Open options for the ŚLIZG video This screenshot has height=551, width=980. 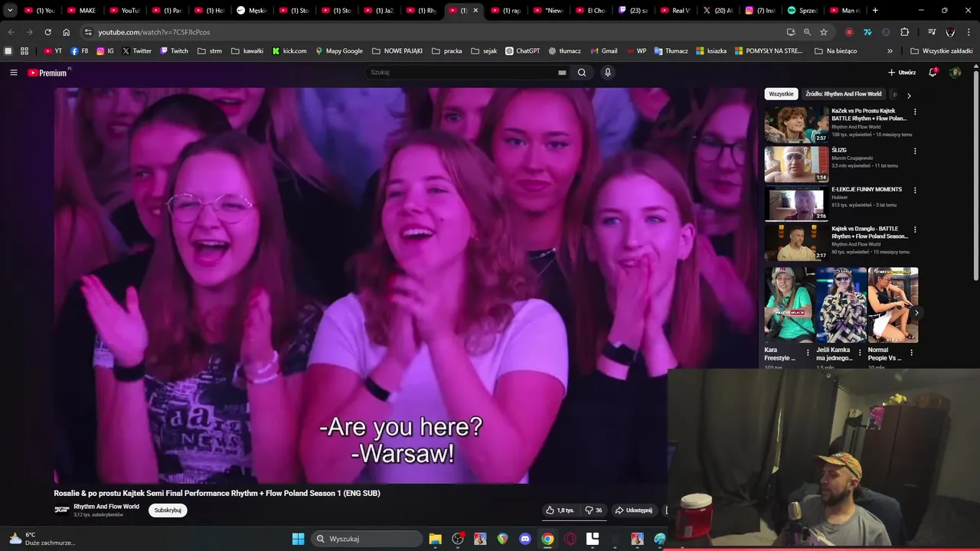tap(915, 152)
